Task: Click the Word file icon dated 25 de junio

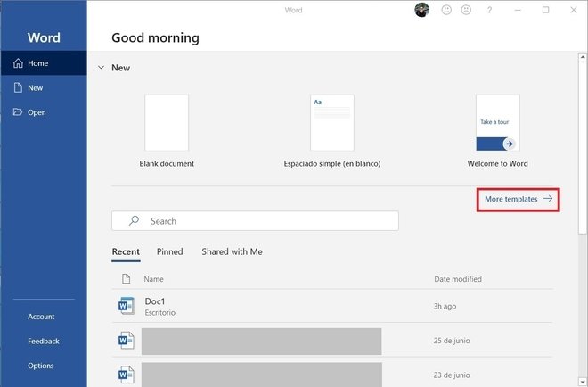Action: (x=127, y=341)
